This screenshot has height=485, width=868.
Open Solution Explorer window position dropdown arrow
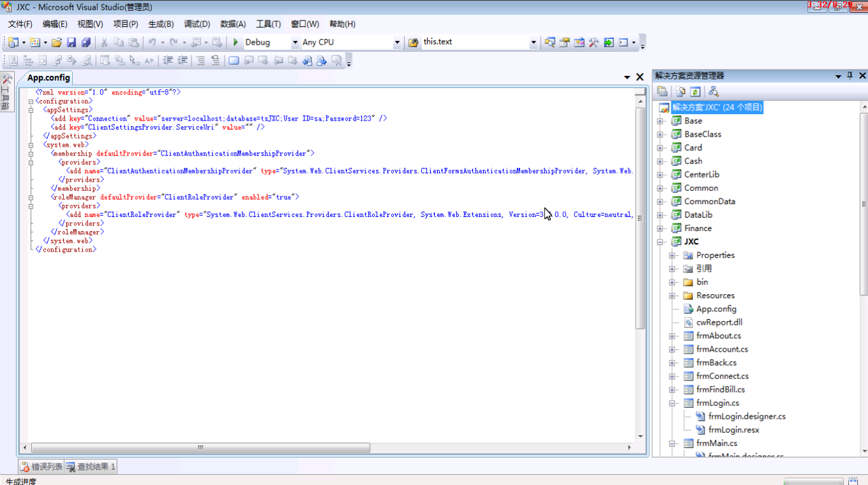(x=838, y=76)
